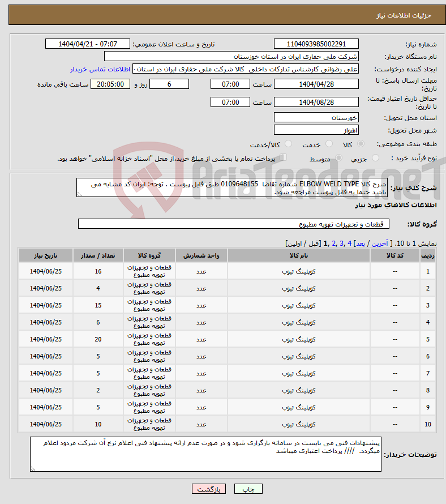This screenshot has height=504, width=446.
Task: Click the need date in row 9
Action: (46, 407)
